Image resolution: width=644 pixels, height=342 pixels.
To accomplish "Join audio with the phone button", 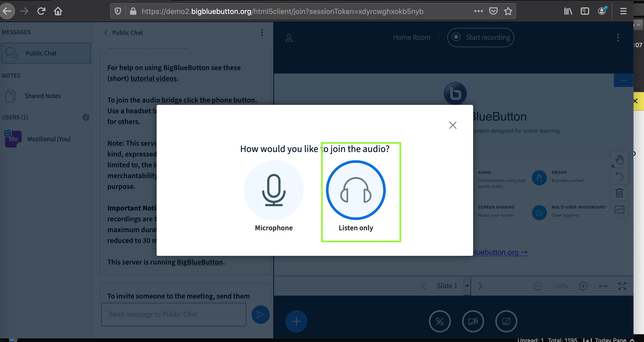I will pyautogui.click(x=440, y=321).
